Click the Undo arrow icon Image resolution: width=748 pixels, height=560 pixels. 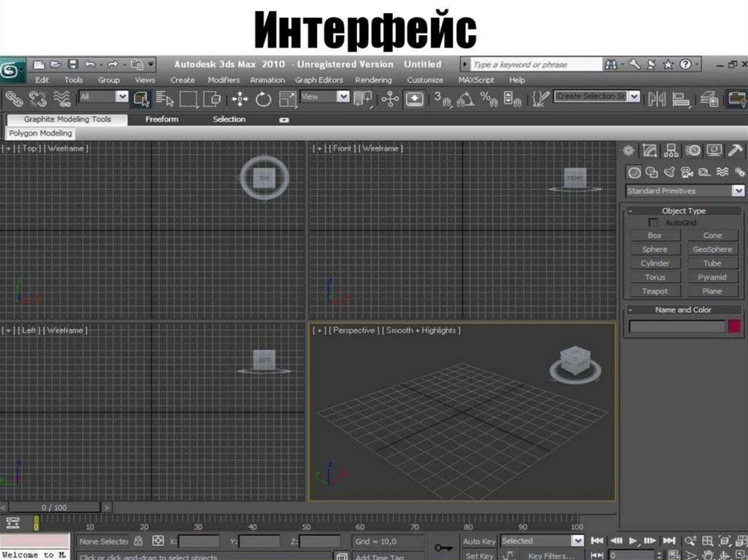pos(90,64)
